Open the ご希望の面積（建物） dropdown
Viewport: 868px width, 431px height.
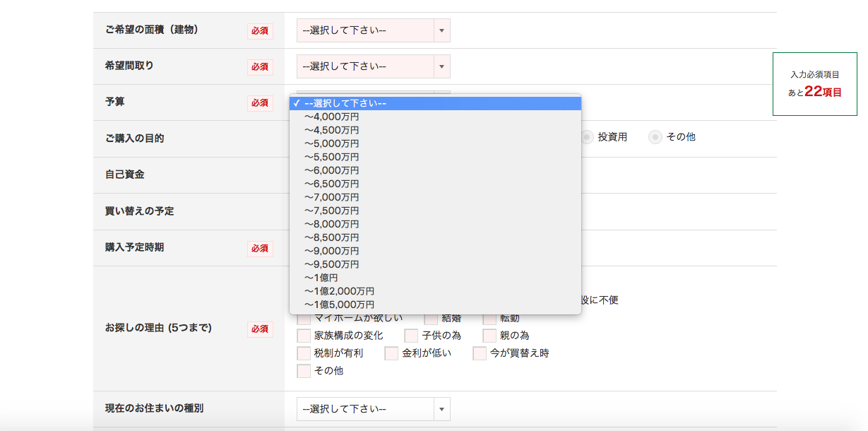373,30
